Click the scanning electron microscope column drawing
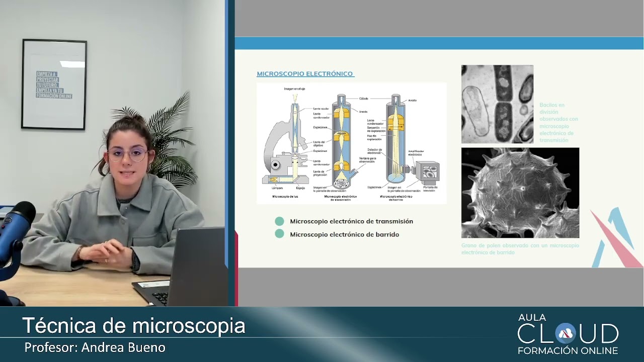Image resolution: width=644 pixels, height=362 pixels. [x=396, y=139]
